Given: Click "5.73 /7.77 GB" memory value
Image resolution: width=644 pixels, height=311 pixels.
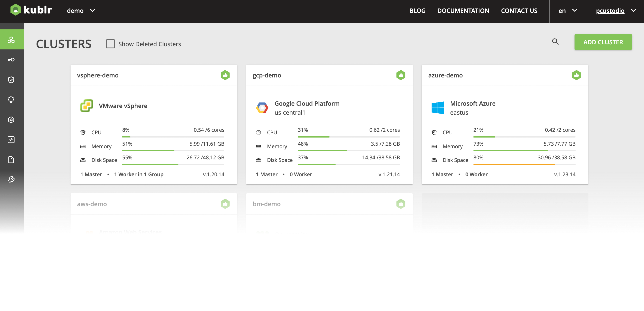Looking at the screenshot, I should (x=559, y=144).
